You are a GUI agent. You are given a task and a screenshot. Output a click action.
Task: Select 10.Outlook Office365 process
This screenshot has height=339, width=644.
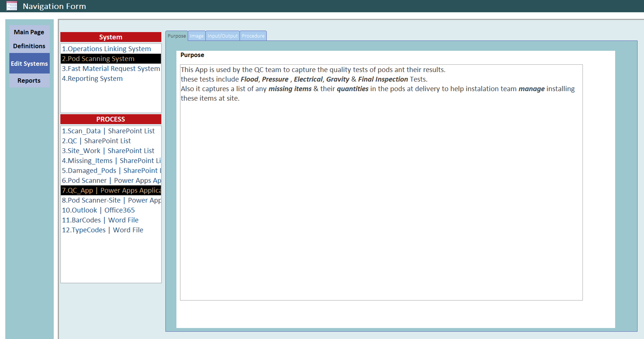(x=111, y=210)
